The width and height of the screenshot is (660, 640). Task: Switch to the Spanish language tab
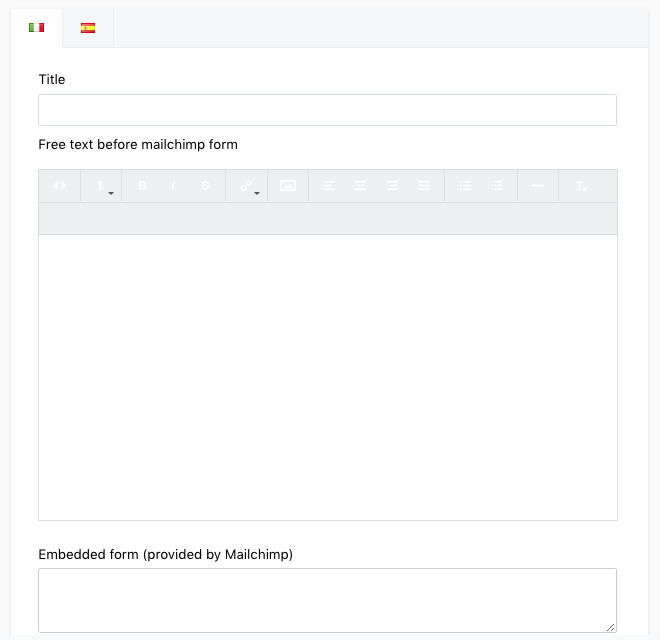tap(88, 28)
